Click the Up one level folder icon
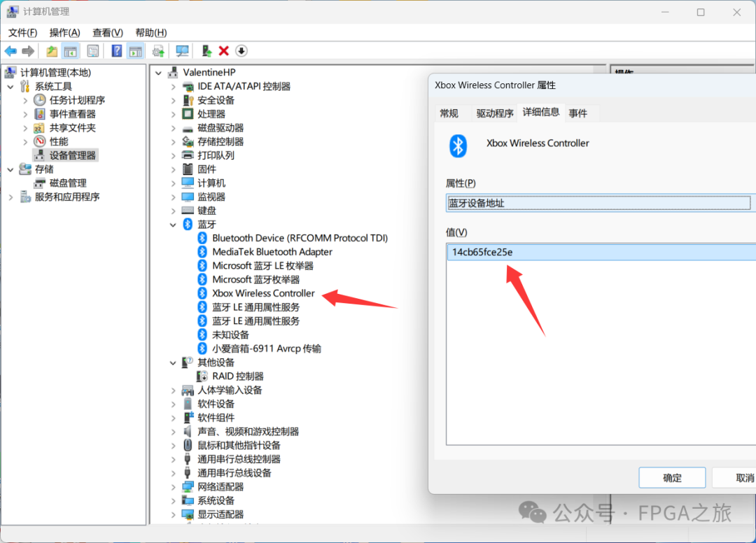This screenshot has width=756, height=543. pyautogui.click(x=52, y=51)
